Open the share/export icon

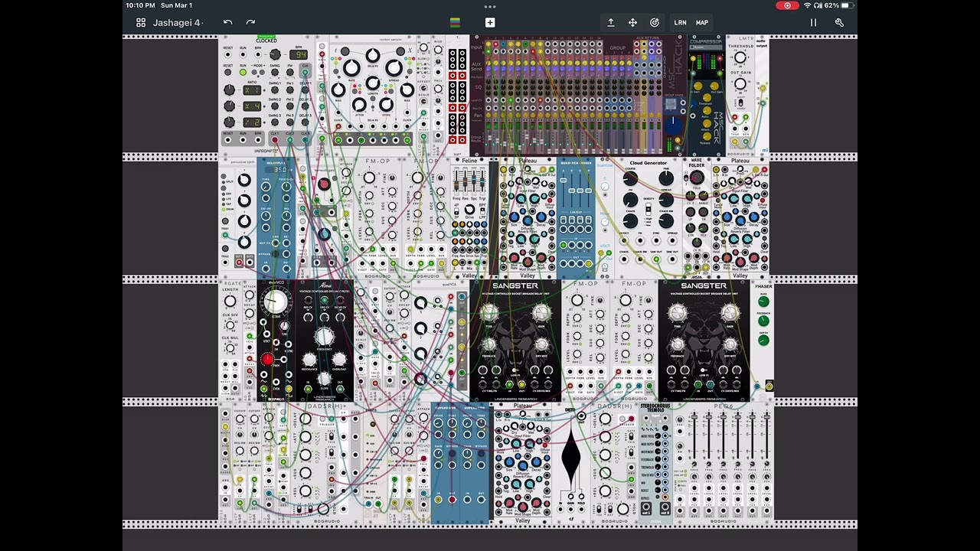coord(611,23)
